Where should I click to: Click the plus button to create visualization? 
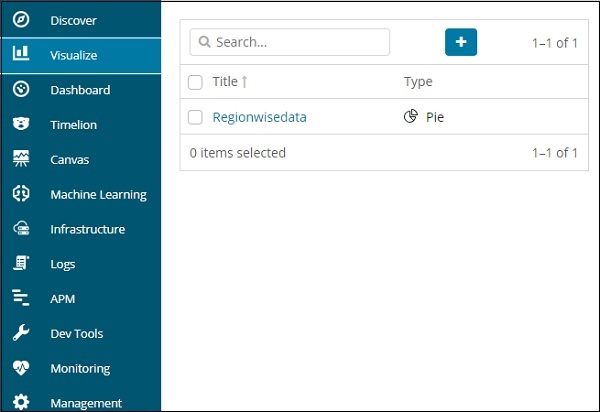coord(461,42)
